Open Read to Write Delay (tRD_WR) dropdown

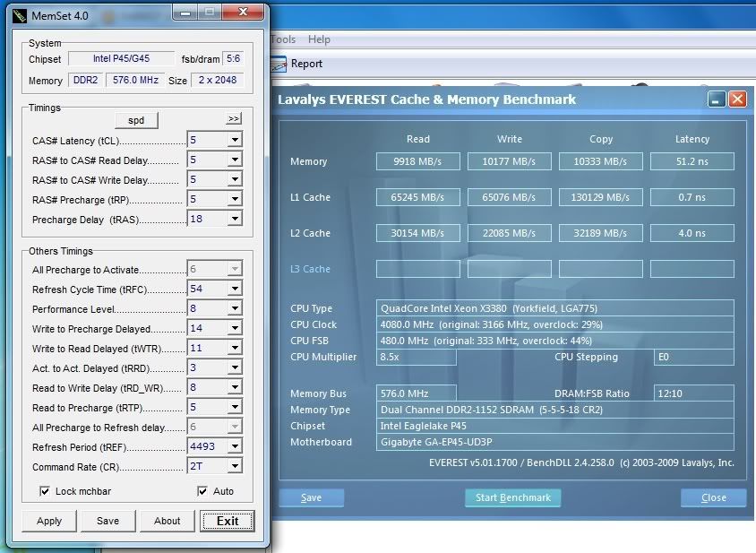pos(235,388)
